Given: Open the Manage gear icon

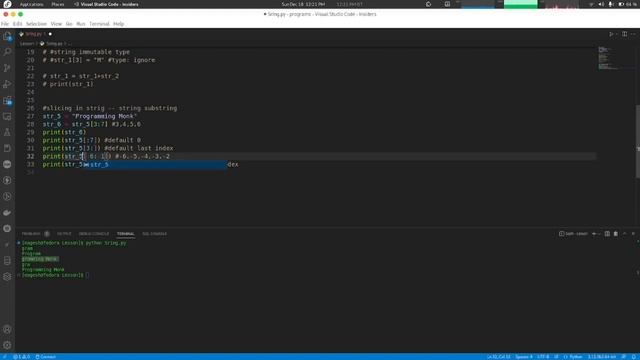Looking at the screenshot, I should [x=7, y=345].
